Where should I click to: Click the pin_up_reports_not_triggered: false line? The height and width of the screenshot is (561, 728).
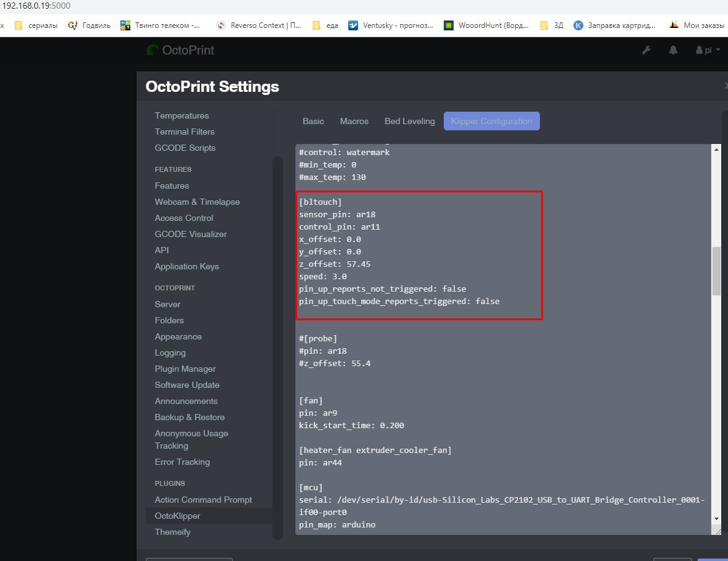(382, 289)
